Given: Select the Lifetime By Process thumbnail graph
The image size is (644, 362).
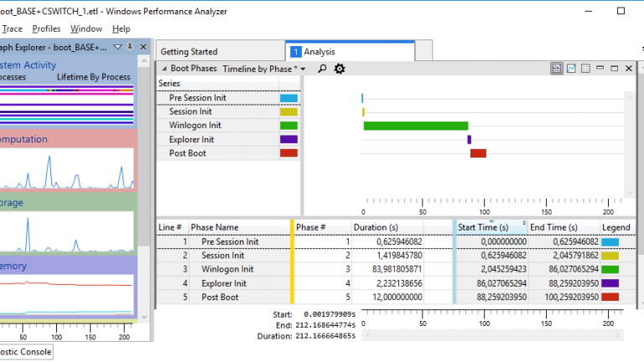Looking at the screenshot, I should coord(66,105).
